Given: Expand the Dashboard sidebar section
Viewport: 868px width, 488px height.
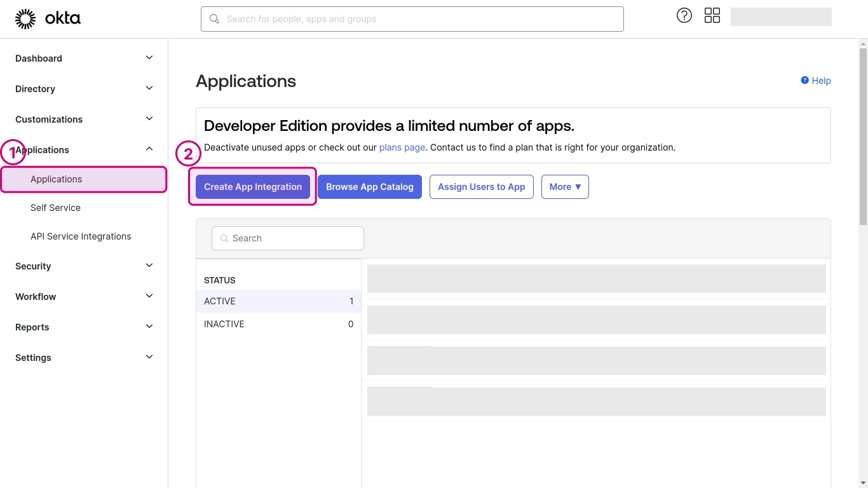Looking at the screenshot, I should click(149, 58).
